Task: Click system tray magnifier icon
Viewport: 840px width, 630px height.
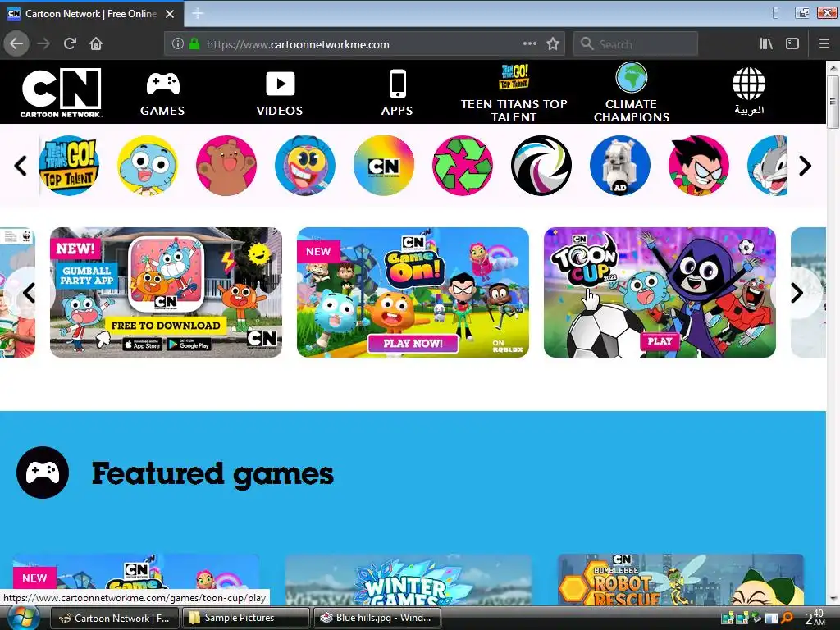Action: point(787,619)
